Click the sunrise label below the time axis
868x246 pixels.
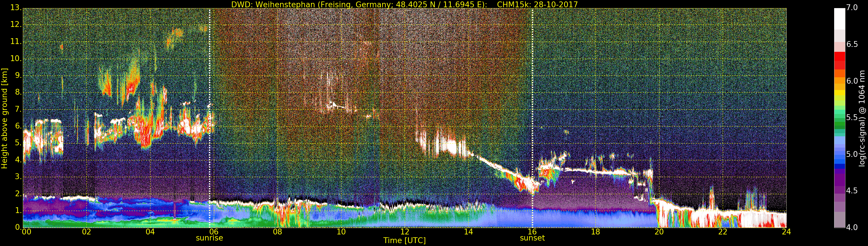[x=209, y=238]
